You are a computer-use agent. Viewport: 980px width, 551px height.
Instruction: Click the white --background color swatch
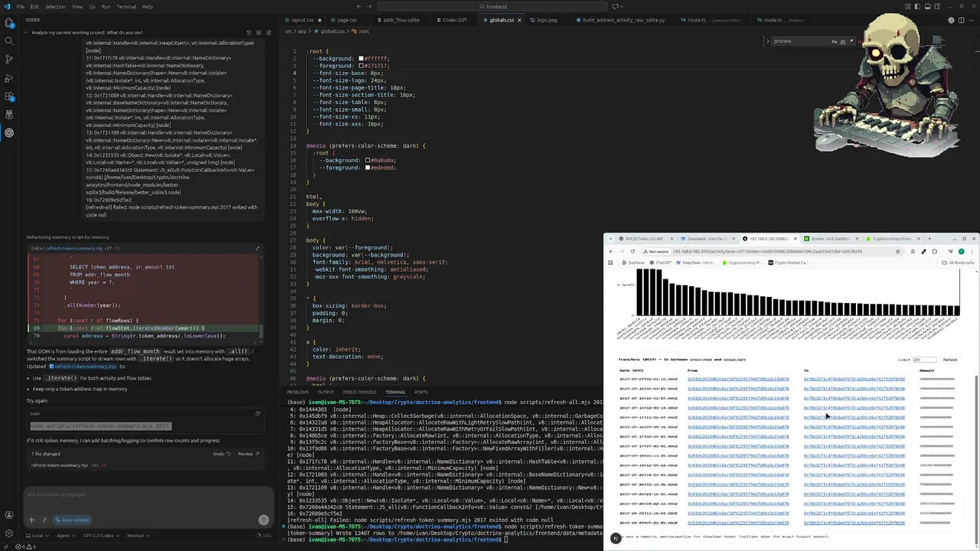(361, 59)
